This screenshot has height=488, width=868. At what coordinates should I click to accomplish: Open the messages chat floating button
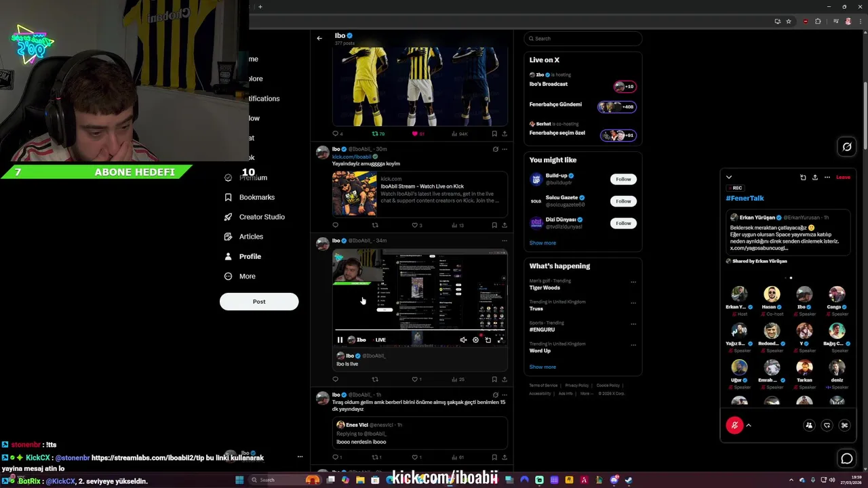tap(847, 459)
